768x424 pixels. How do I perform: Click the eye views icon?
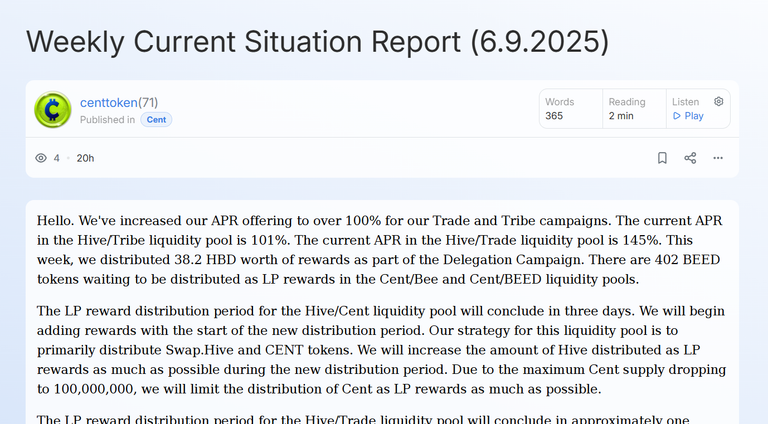41,158
